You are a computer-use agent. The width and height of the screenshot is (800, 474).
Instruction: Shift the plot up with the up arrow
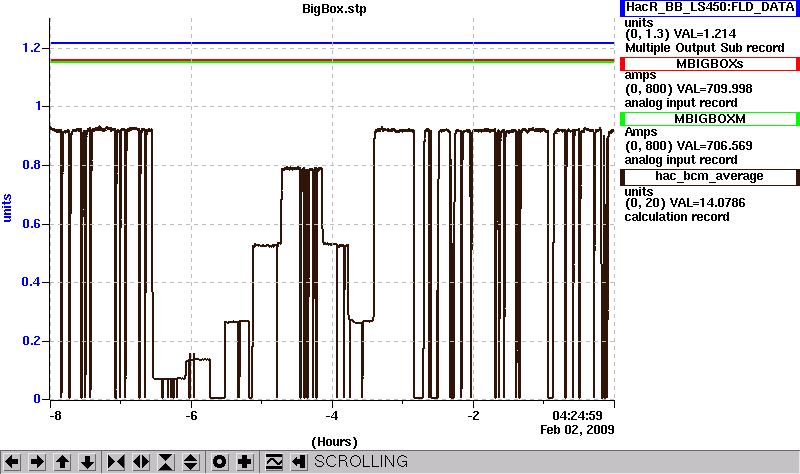pyautogui.click(x=62, y=462)
